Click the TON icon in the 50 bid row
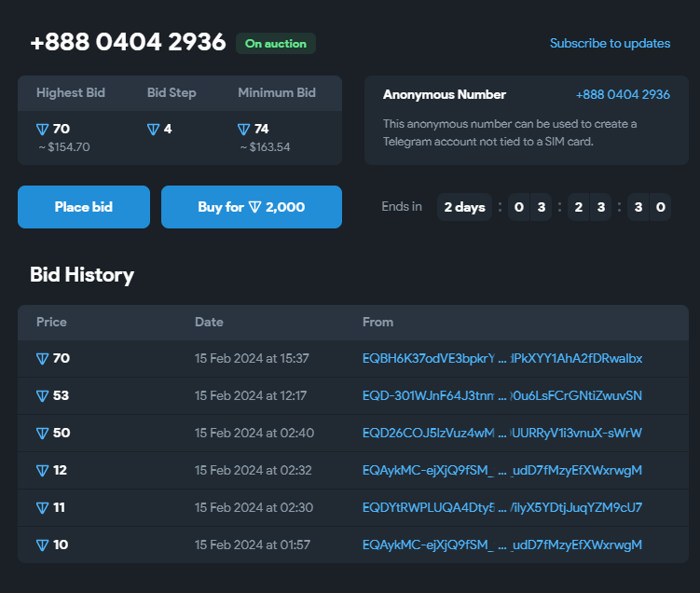The height and width of the screenshot is (593, 700). pos(42,434)
